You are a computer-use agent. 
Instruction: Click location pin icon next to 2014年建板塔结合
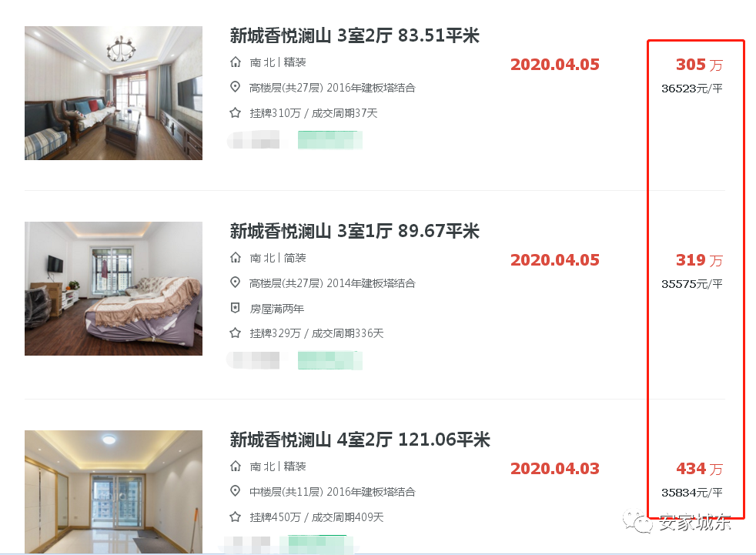(x=236, y=283)
